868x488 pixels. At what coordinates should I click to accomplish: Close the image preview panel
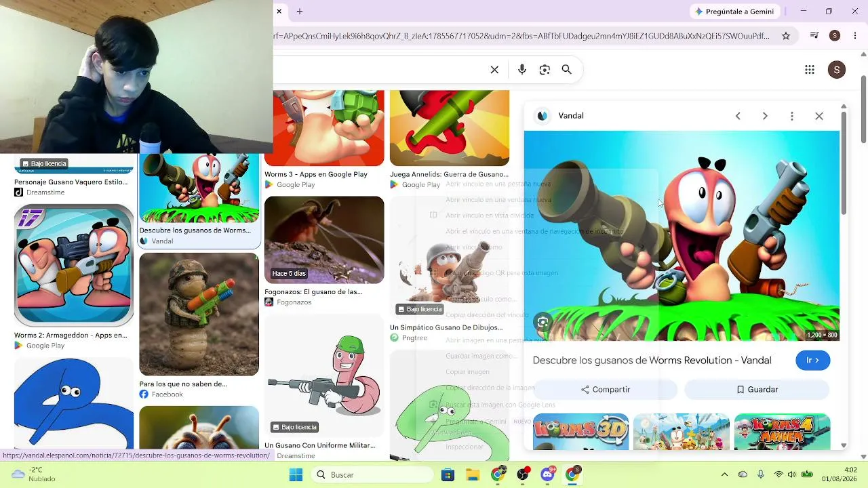tap(819, 116)
